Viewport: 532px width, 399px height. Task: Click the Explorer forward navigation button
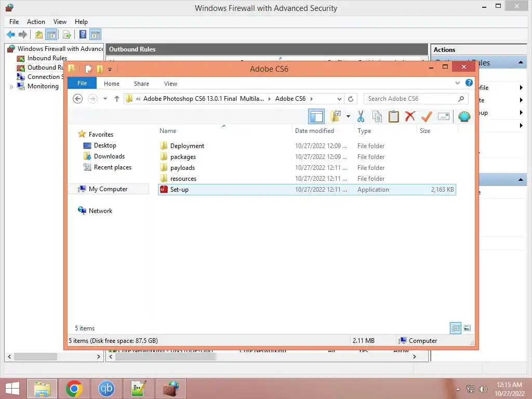point(92,99)
